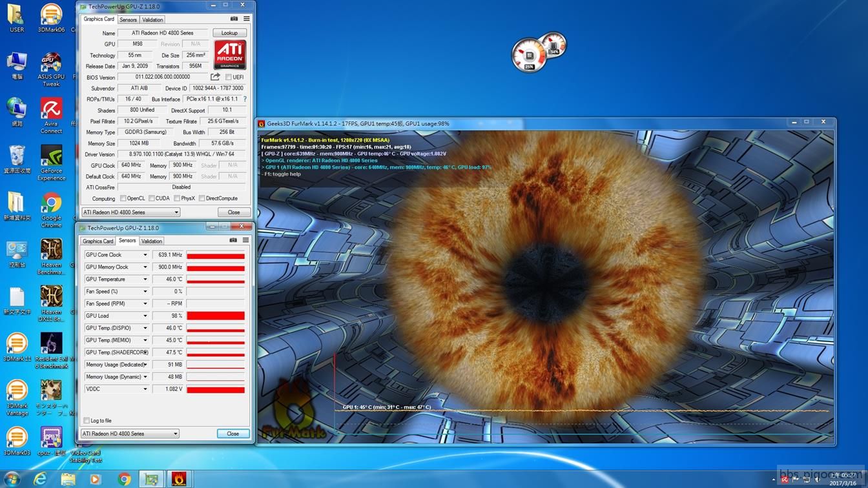Select the 3DMark03 desktop icon

(x=17, y=441)
